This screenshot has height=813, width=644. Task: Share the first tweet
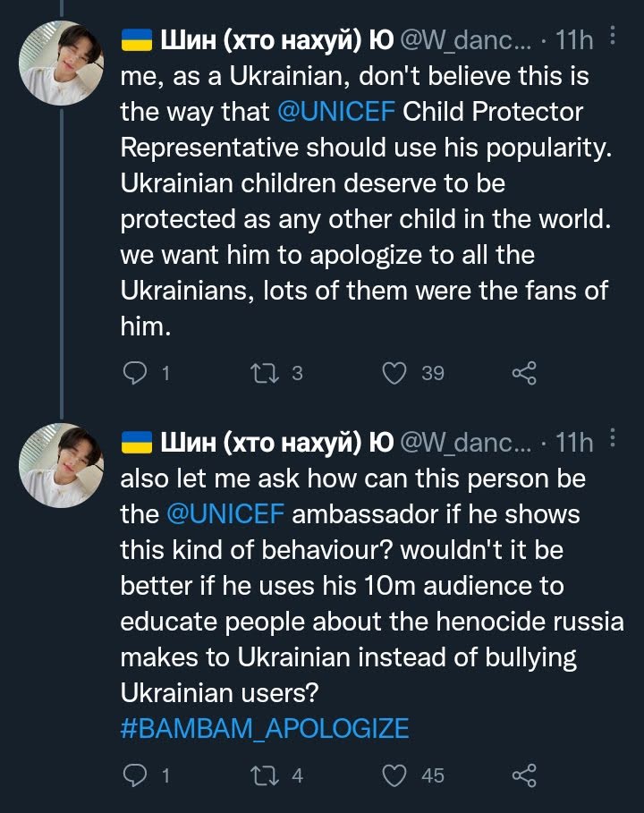[x=523, y=373]
